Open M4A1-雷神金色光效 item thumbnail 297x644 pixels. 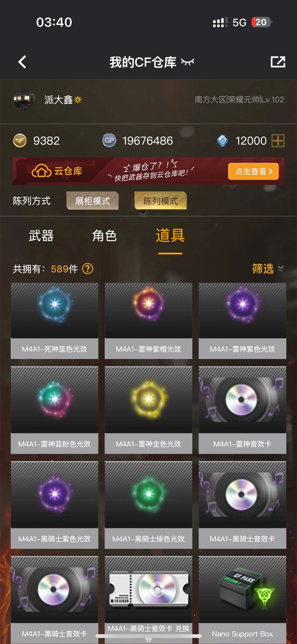pyautogui.click(x=148, y=400)
